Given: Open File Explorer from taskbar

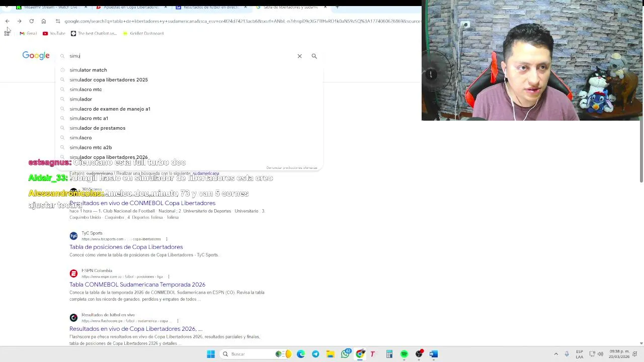Looking at the screenshot, I should pyautogui.click(x=330, y=354).
